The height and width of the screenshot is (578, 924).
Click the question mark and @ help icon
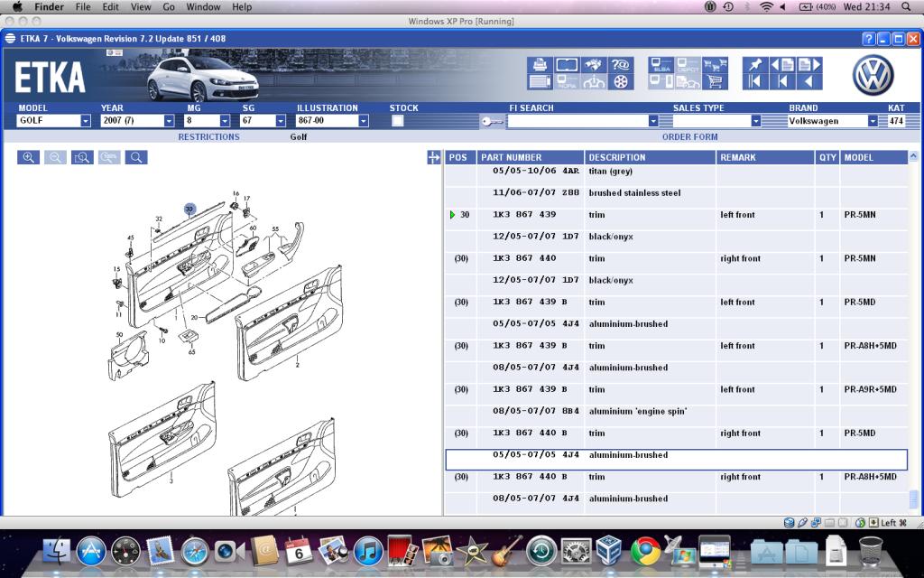620,64
